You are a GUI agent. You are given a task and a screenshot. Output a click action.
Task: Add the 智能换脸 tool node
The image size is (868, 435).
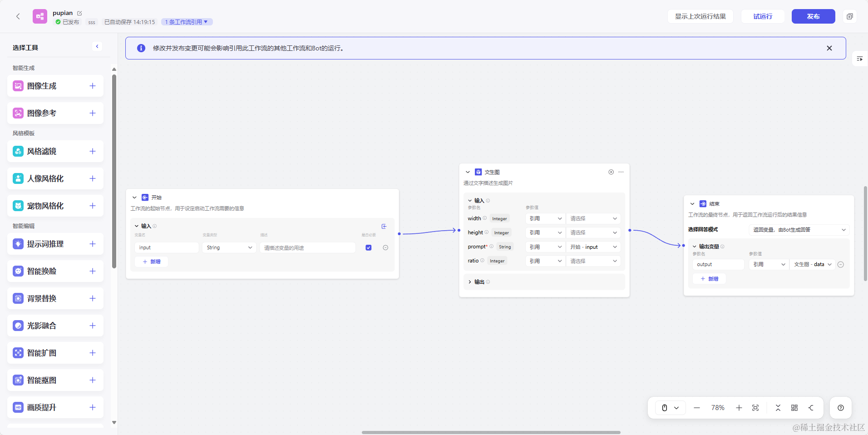coord(93,271)
